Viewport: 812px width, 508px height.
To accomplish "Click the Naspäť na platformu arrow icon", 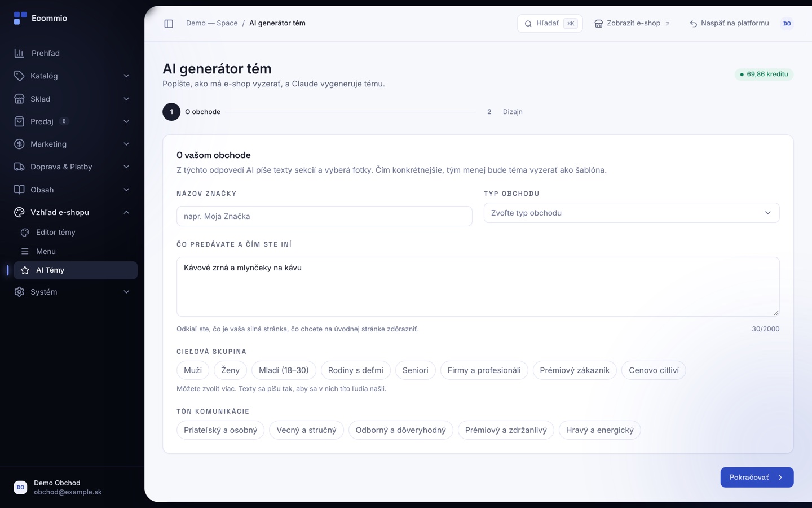I will coord(694,24).
